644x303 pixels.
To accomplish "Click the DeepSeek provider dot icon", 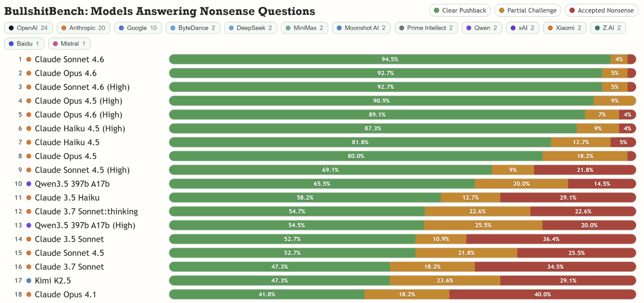I will coord(231,28).
